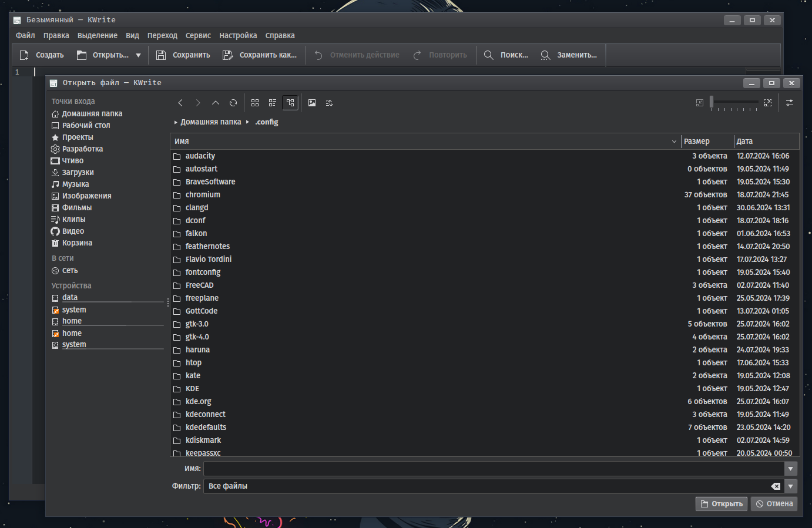Click the Открыть button to open the file

721,503
